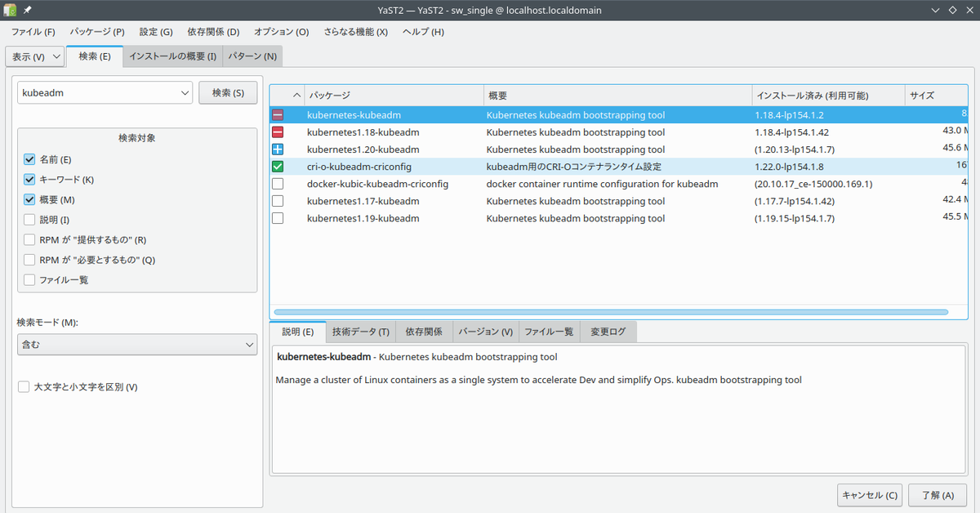Open the 表示 (V) dropdown
This screenshot has width=980, height=513.
pos(34,56)
